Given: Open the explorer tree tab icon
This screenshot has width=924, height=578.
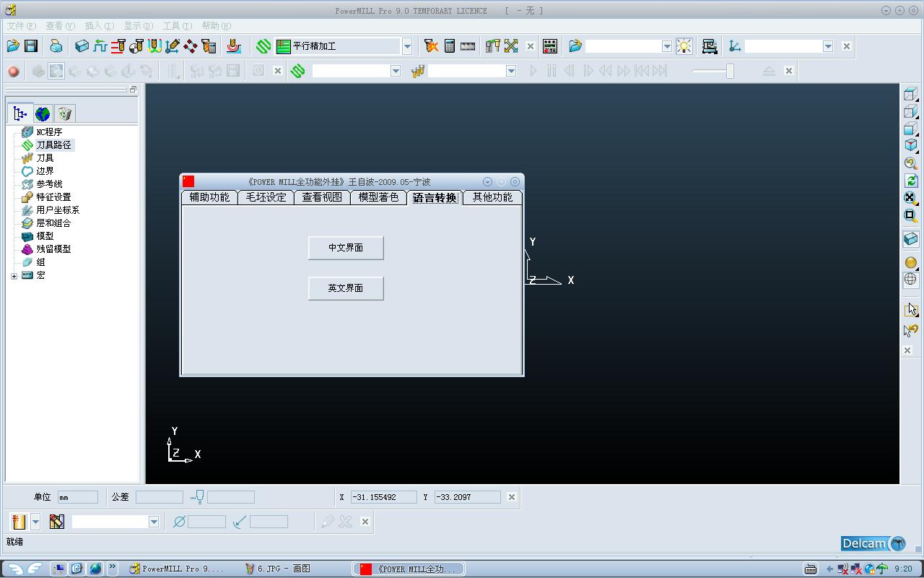Looking at the screenshot, I should click(20, 113).
